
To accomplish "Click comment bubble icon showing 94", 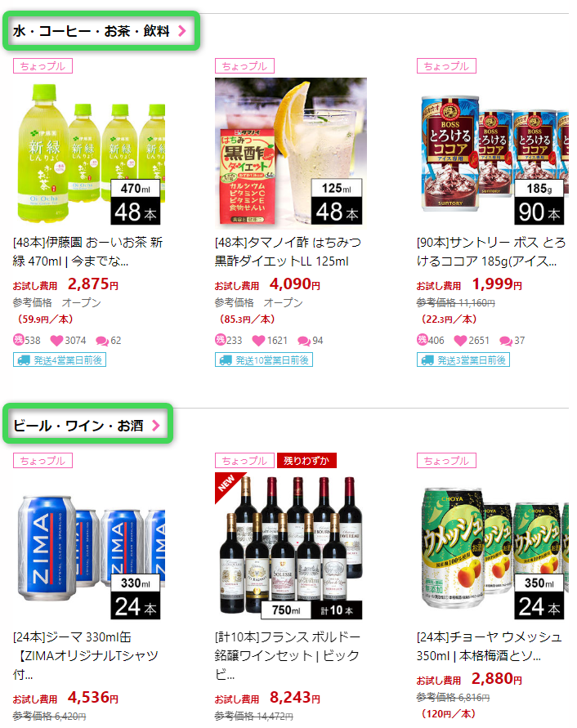I will (x=304, y=342).
